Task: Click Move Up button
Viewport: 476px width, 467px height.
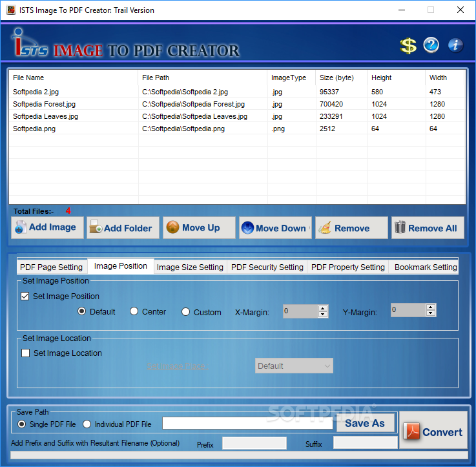Action: tap(199, 227)
